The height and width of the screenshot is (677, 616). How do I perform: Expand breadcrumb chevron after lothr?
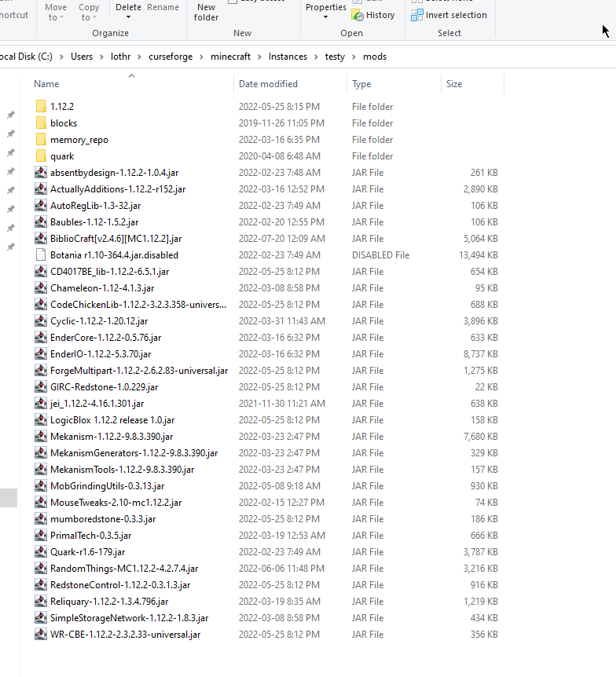tap(140, 57)
